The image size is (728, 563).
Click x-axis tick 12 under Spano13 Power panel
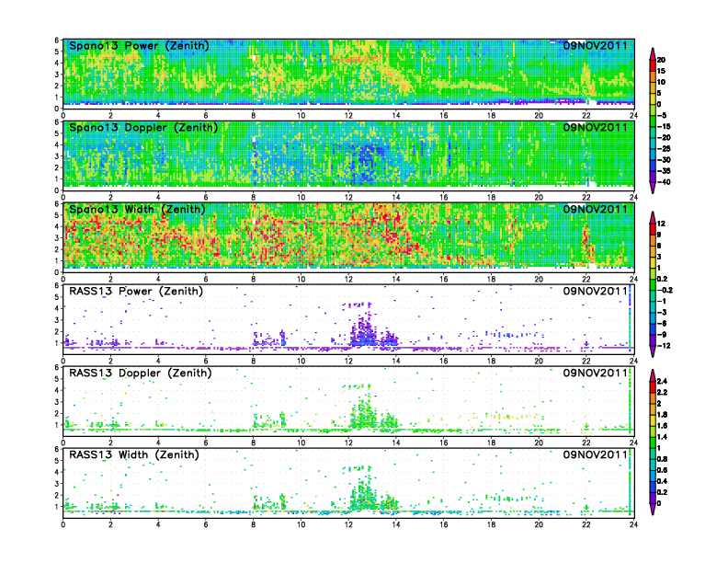[348, 116]
